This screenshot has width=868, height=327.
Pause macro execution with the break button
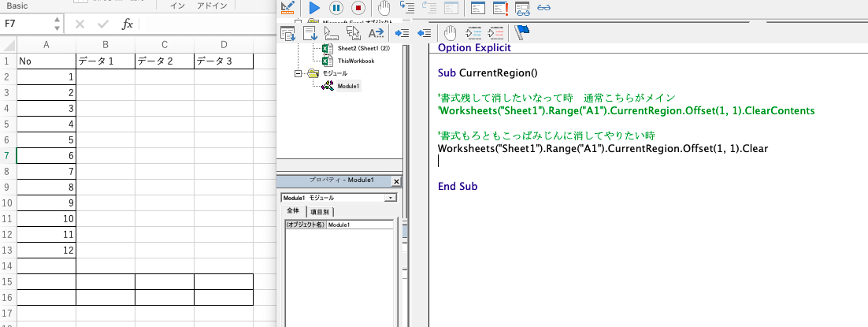pyautogui.click(x=336, y=8)
